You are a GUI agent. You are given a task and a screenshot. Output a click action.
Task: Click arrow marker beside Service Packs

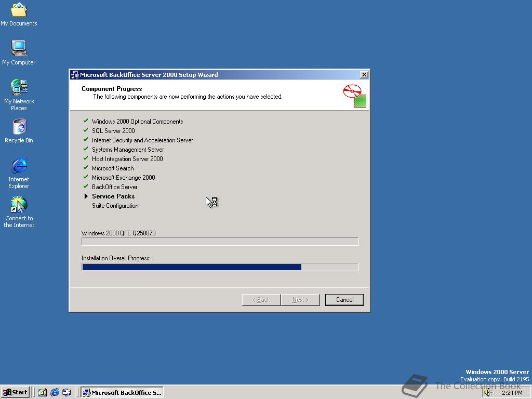coord(86,196)
